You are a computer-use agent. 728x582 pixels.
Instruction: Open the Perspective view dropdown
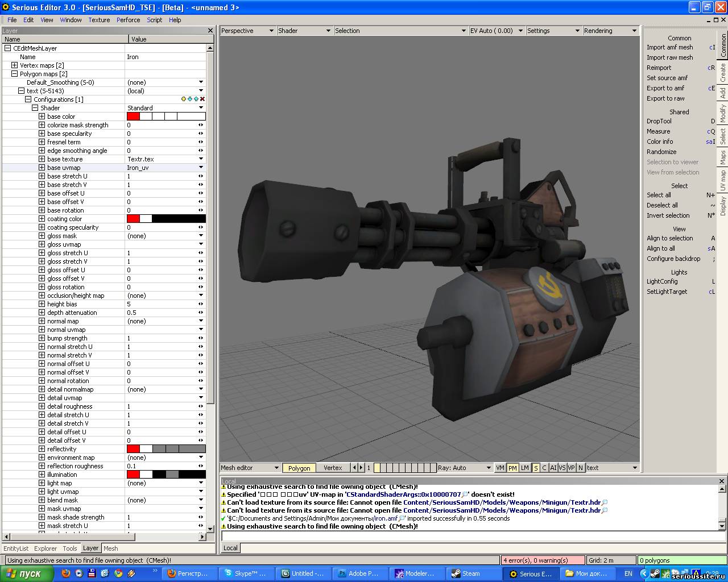tap(247, 31)
